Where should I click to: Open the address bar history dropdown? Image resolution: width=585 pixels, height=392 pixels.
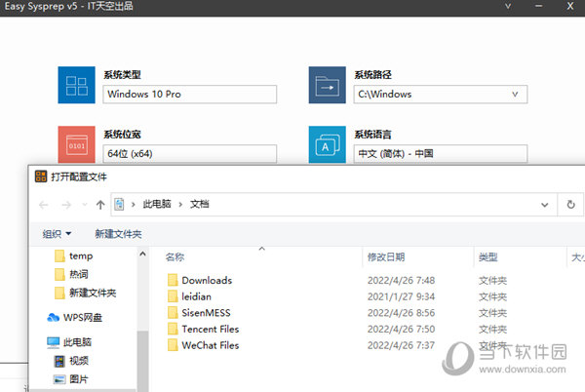(545, 205)
